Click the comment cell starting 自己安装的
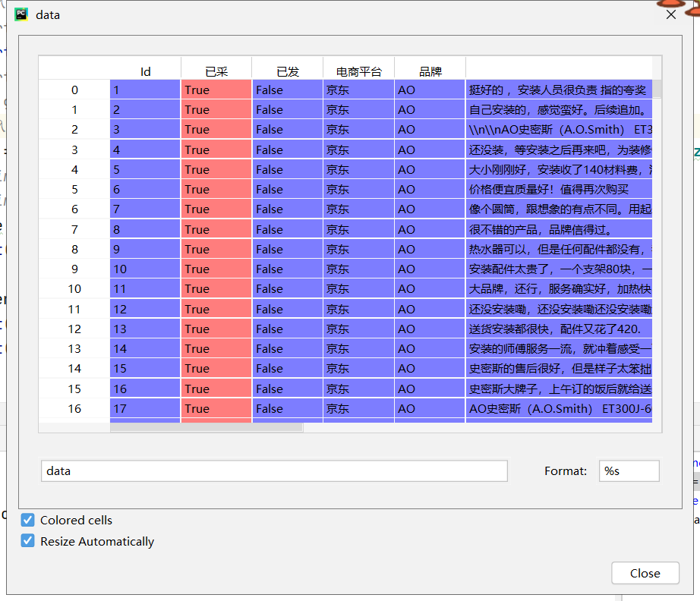700x601 pixels. coord(559,109)
